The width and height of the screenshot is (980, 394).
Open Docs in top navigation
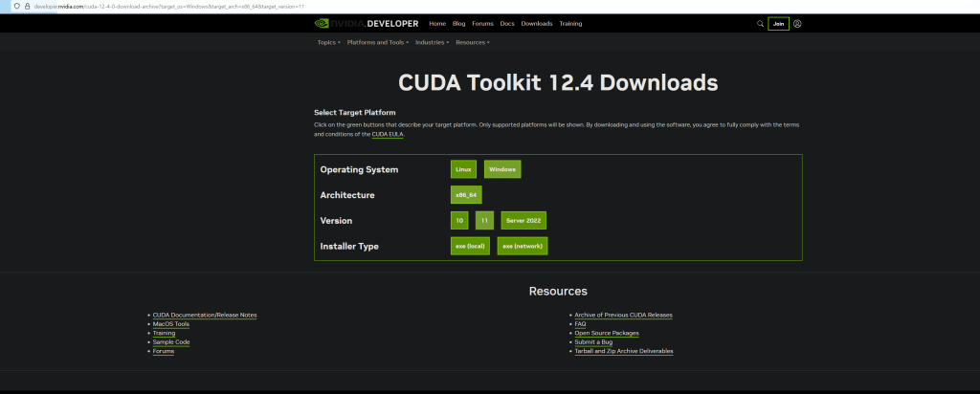tap(507, 24)
